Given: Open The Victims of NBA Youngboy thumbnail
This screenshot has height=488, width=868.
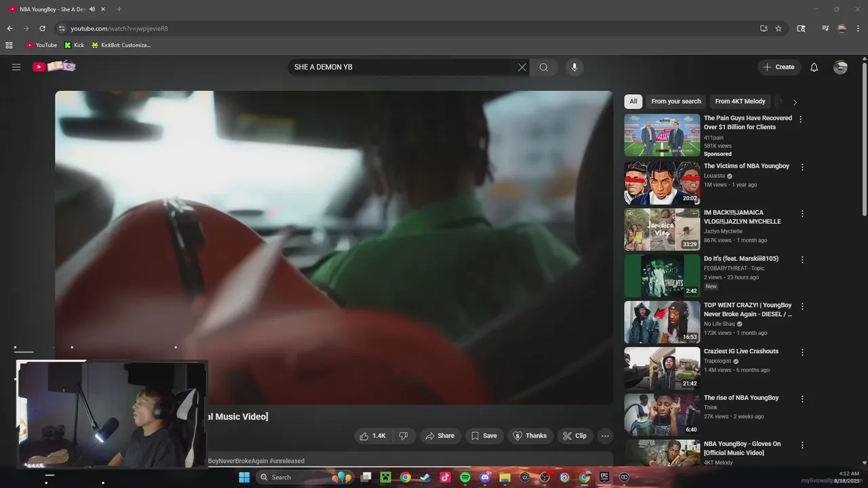Looking at the screenshot, I should tap(662, 183).
